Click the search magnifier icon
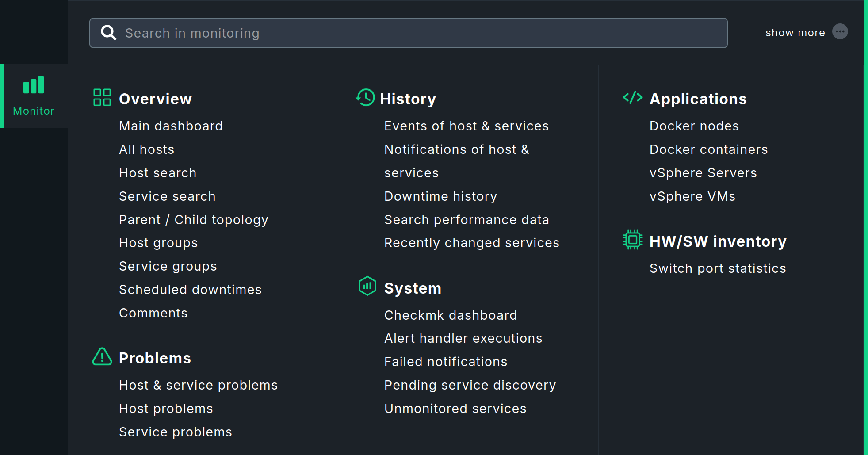Screen dimensions: 868x455 coord(108,33)
